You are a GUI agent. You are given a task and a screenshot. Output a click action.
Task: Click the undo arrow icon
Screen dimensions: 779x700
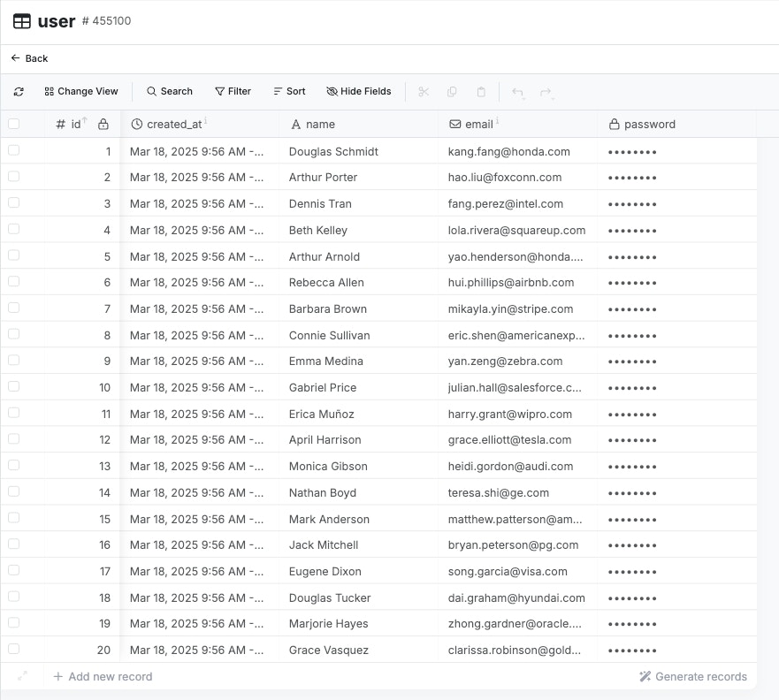click(517, 92)
